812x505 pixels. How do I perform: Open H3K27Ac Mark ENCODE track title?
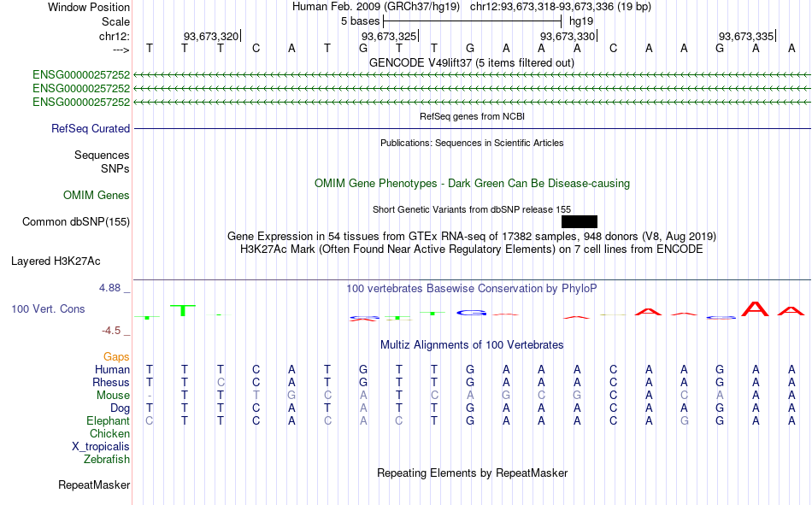[x=471, y=250]
